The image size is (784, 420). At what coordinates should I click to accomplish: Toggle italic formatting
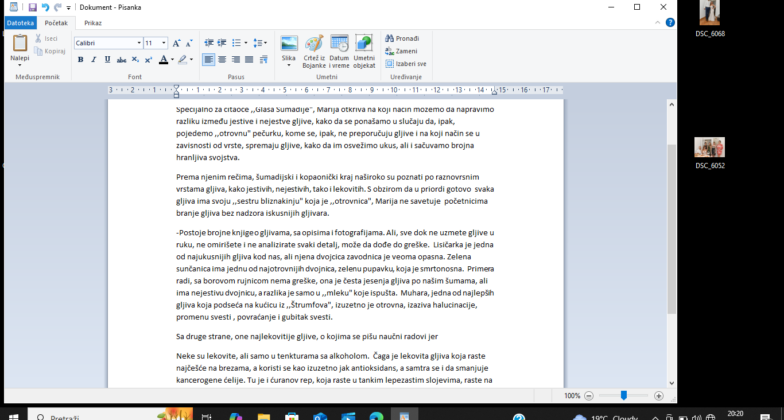pyautogui.click(x=94, y=60)
